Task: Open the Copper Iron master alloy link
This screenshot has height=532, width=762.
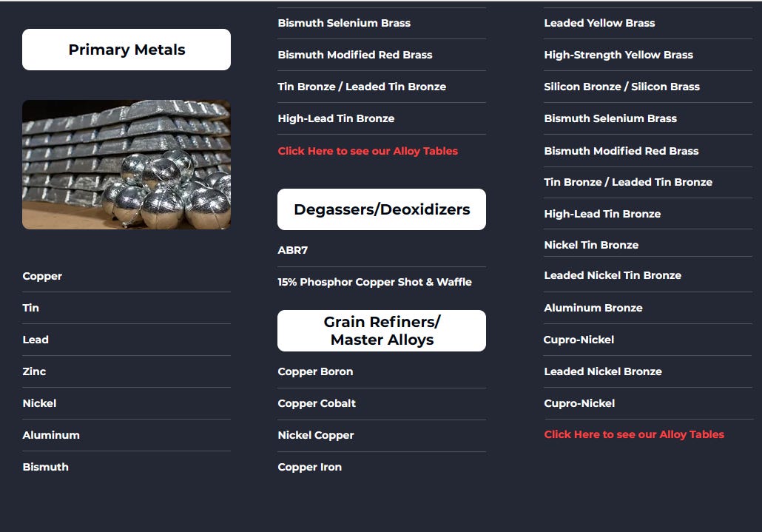Action: 309,467
